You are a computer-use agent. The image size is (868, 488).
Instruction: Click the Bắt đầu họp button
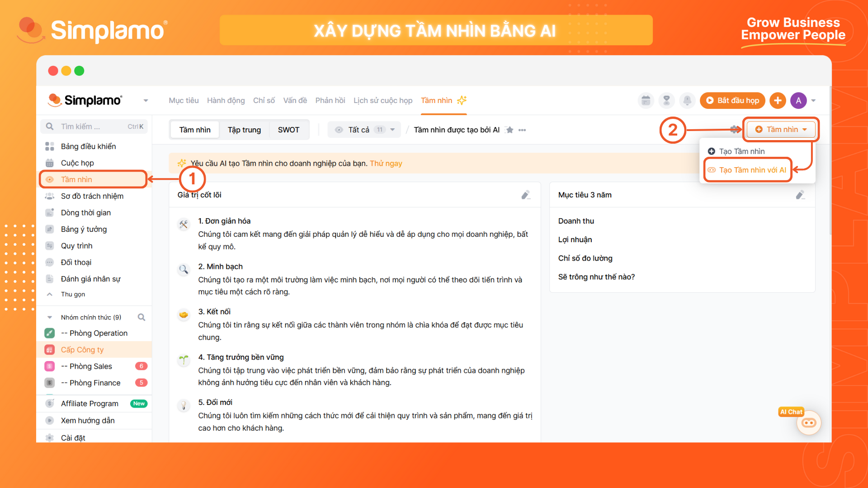point(732,100)
